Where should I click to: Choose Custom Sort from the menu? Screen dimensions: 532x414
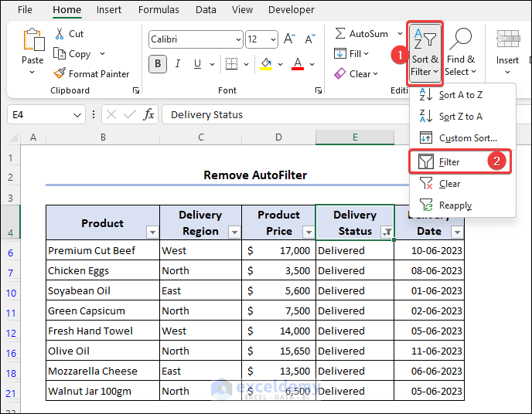pyautogui.click(x=467, y=138)
